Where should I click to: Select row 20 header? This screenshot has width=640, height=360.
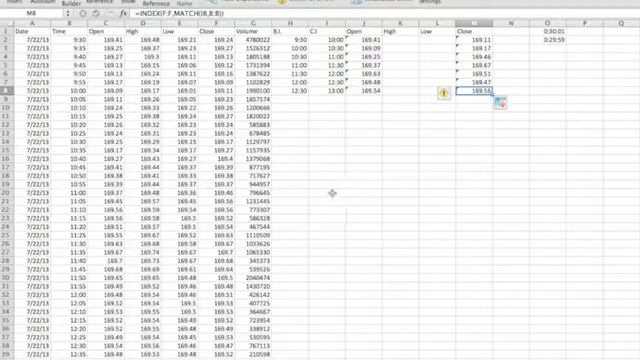(x=7, y=193)
